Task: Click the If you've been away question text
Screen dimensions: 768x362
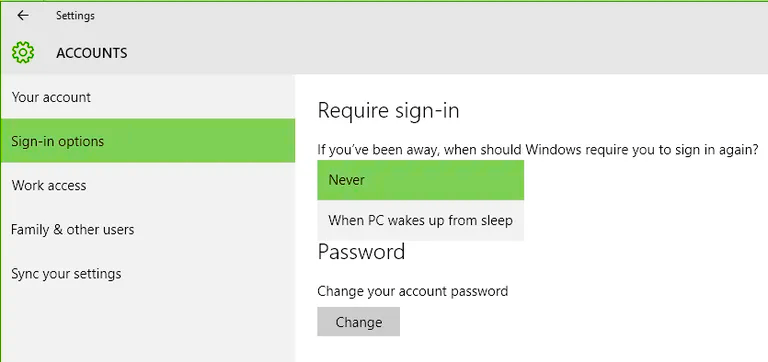Action: [538, 149]
